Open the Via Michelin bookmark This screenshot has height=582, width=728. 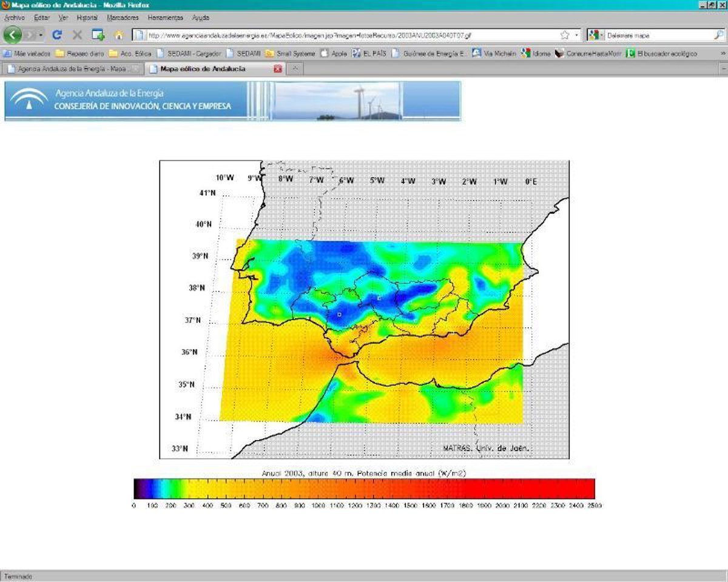(494, 53)
